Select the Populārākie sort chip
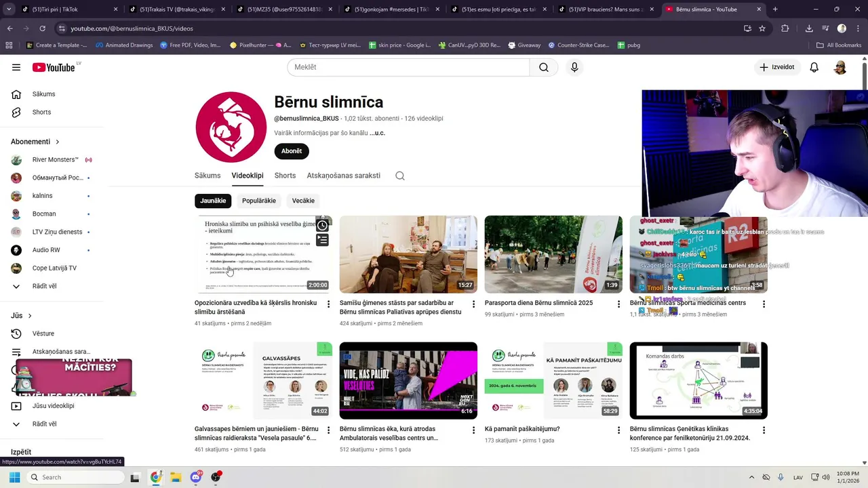Viewport: 868px width, 488px height. point(259,201)
